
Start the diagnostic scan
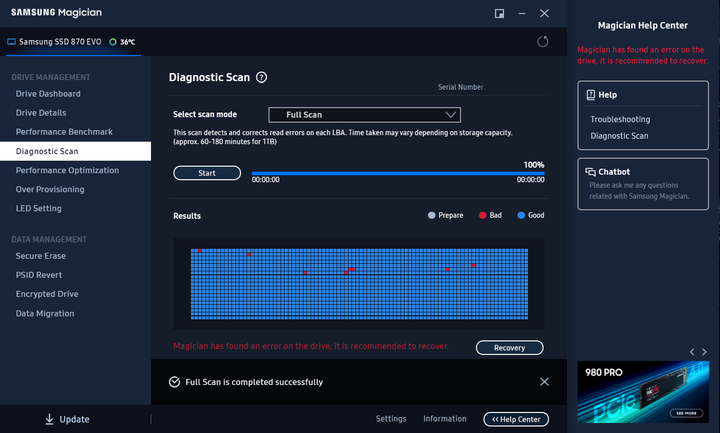(x=207, y=173)
